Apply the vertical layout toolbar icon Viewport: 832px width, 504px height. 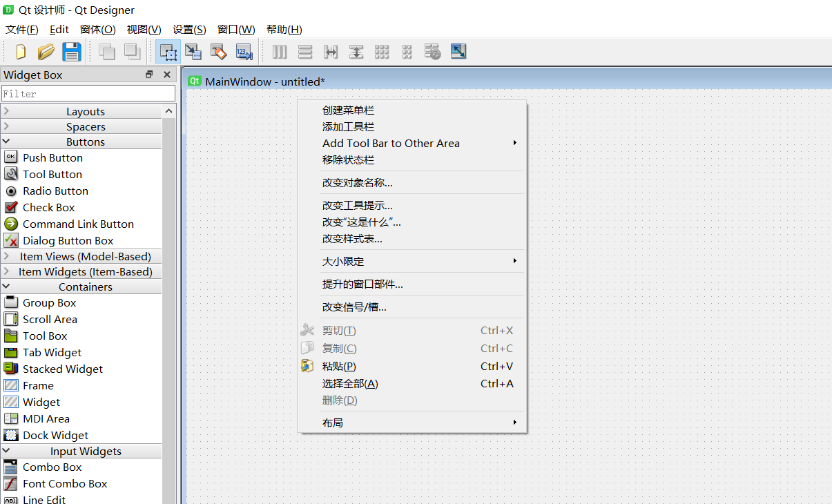point(305,52)
